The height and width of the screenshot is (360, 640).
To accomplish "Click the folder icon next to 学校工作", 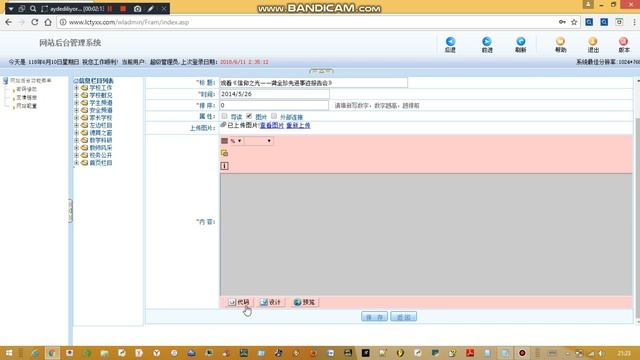I will point(84,88).
